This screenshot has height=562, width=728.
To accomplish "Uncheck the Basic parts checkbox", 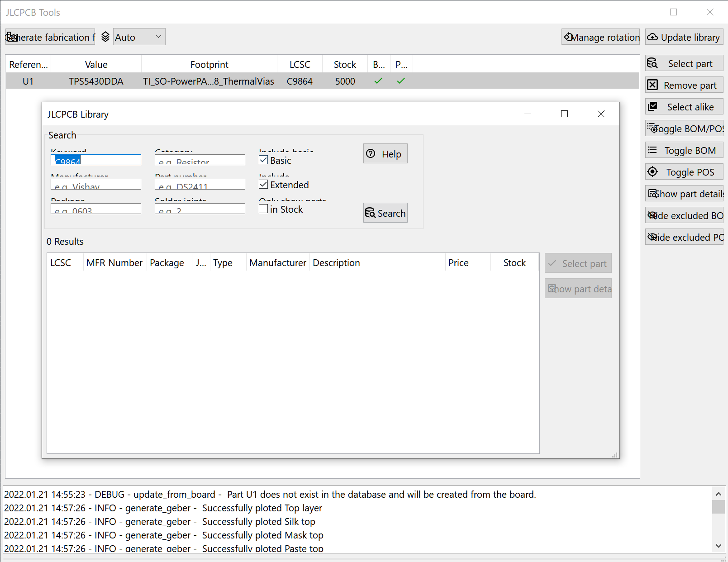I will click(x=263, y=160).
